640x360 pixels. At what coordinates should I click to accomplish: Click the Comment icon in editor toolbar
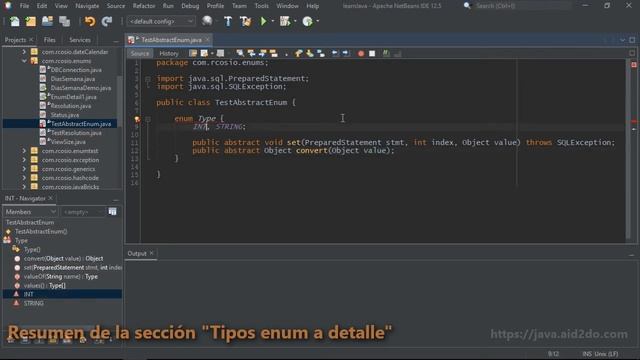(386, 53)
